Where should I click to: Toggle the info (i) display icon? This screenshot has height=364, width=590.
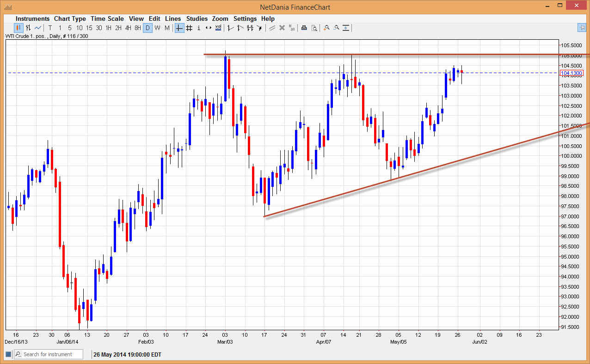point(199,28)
